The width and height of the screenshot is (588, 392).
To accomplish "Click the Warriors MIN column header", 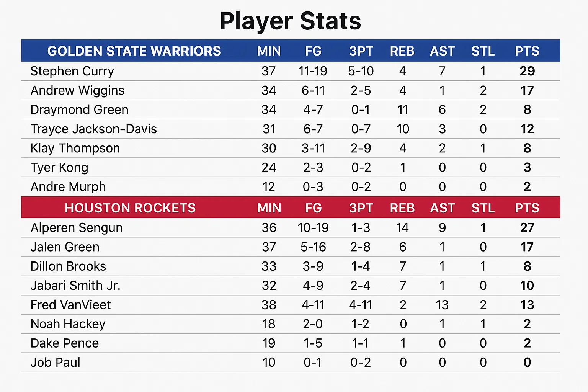I will pyautogui.click(x=269, y=51).
